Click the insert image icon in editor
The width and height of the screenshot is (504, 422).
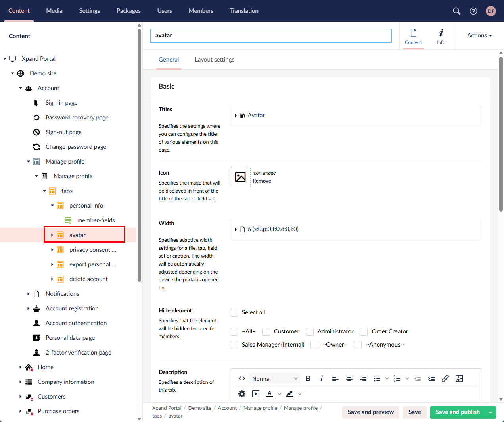[x=459, y=378]
